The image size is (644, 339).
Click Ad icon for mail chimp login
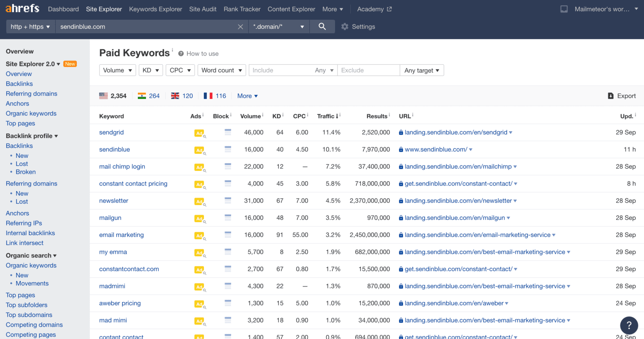(x=199, y=167)
